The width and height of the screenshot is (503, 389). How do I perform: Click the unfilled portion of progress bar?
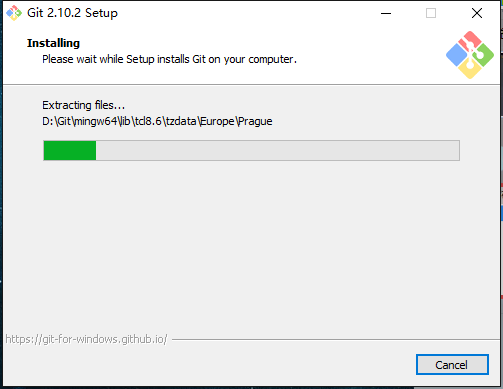point(278,151)
